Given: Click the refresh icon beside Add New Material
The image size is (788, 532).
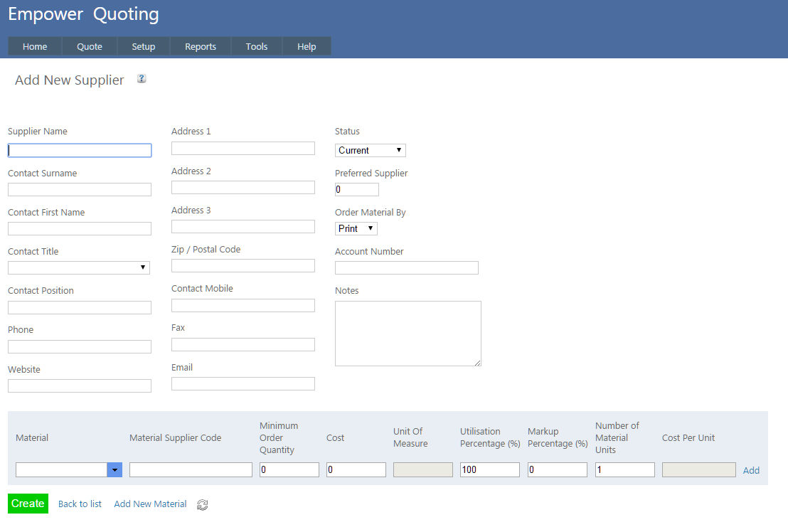Looking at the screenshot, I should [x=203, y=505].
